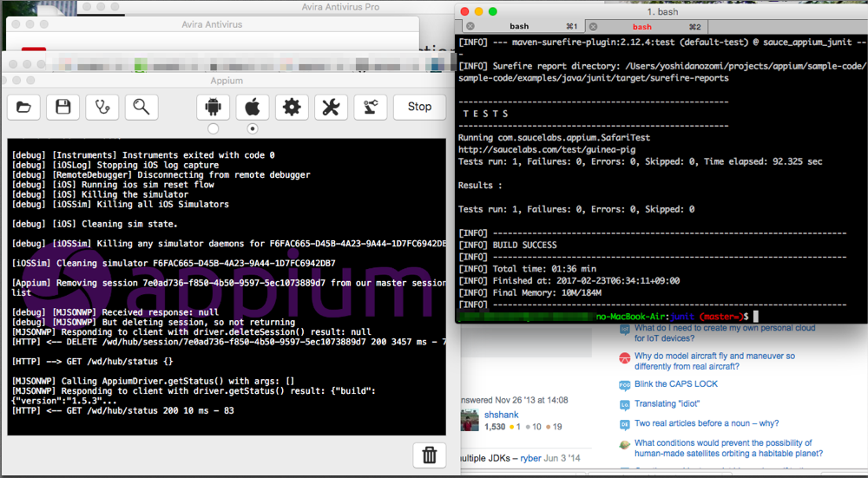Open 'Blink the CAPS LOCK' link
Viewport: 868px width, 478px height.
(x=676, y=384)
